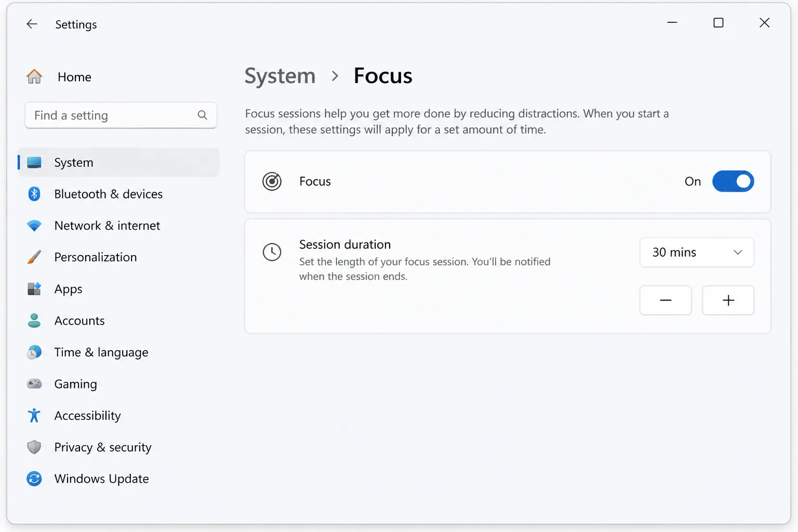Turn off the Focus toggle switch
The height and width of the screenshot is (532, 798).
[733, 181]
